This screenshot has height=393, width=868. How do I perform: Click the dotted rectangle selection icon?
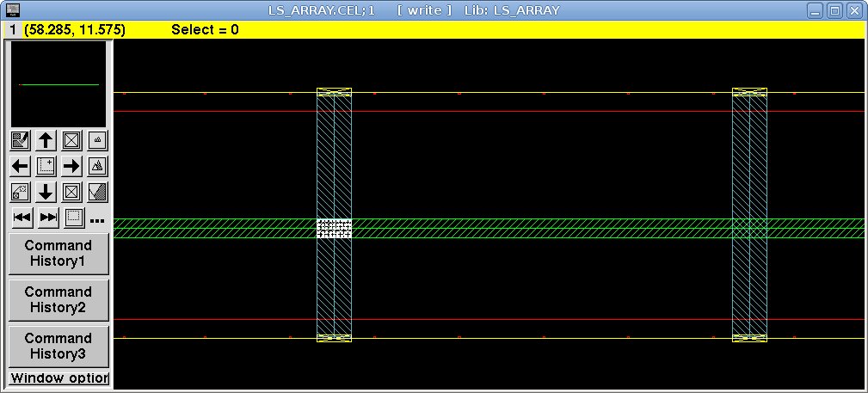click(75, 218)
